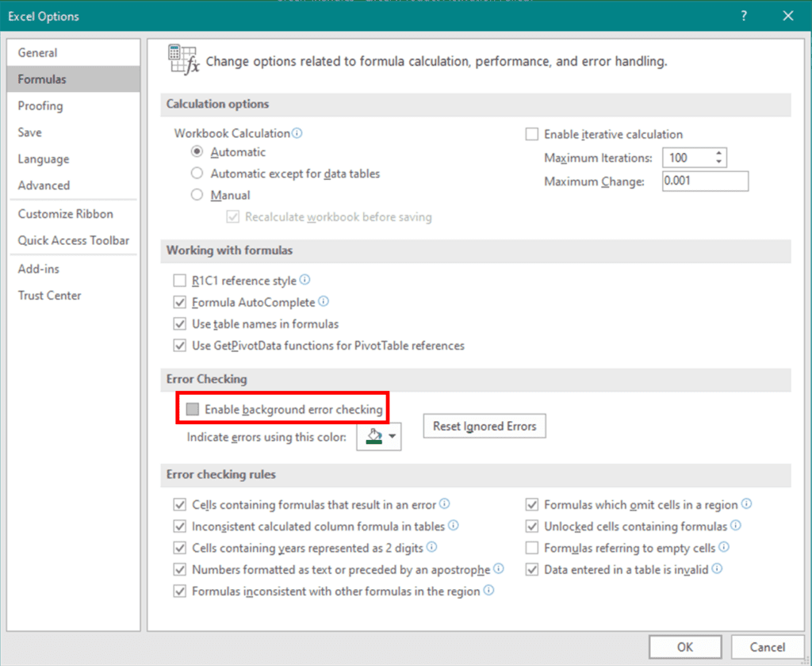Click info icon beside Cells containing formulas errors rule
This screenshot has width=812, height=666.
coord(444,504)
